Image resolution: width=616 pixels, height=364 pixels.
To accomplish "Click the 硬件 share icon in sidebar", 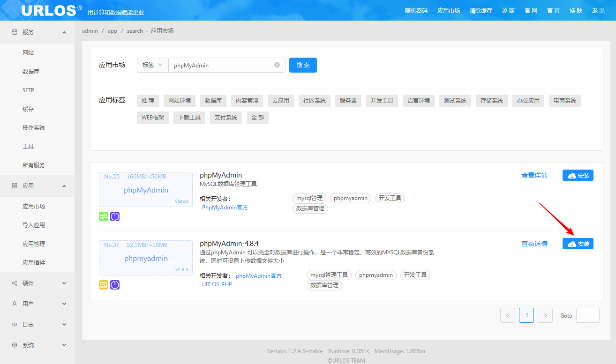I will [x=14, y=283].
